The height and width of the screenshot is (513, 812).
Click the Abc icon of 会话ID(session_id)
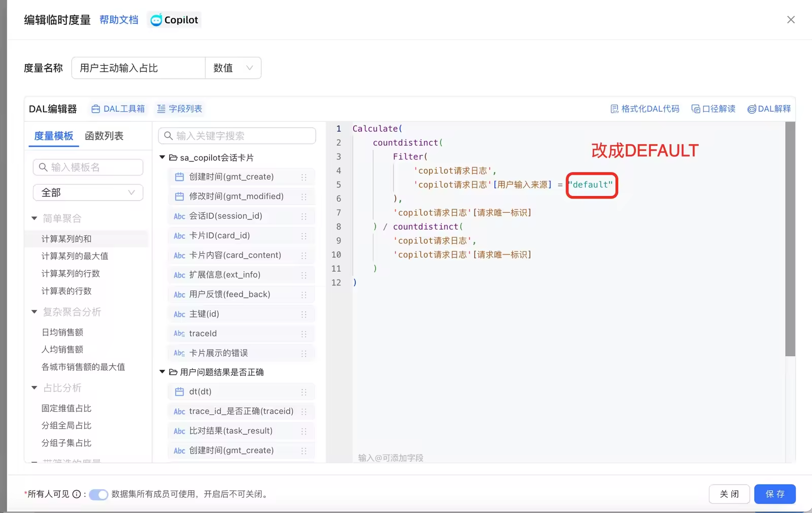180,216
